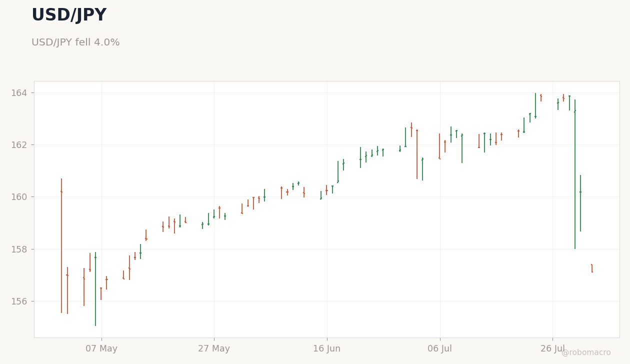Click the 162 y-axis label

pos(19,145)
